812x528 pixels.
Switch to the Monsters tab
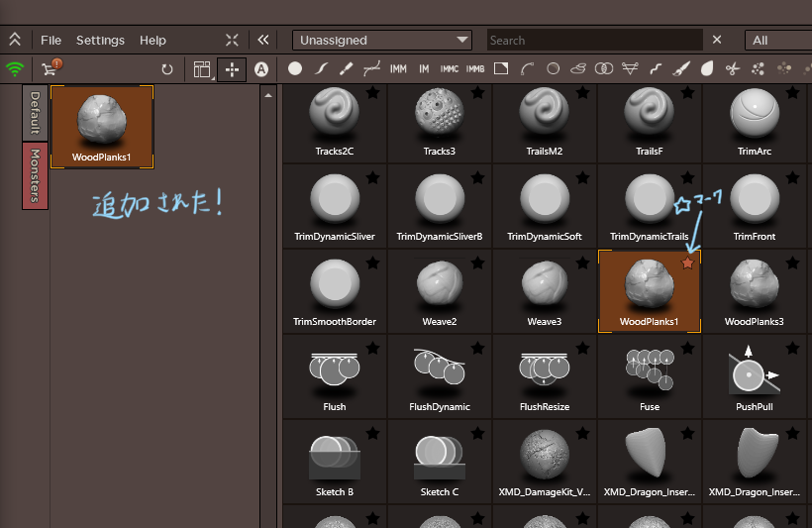point(36,175)
